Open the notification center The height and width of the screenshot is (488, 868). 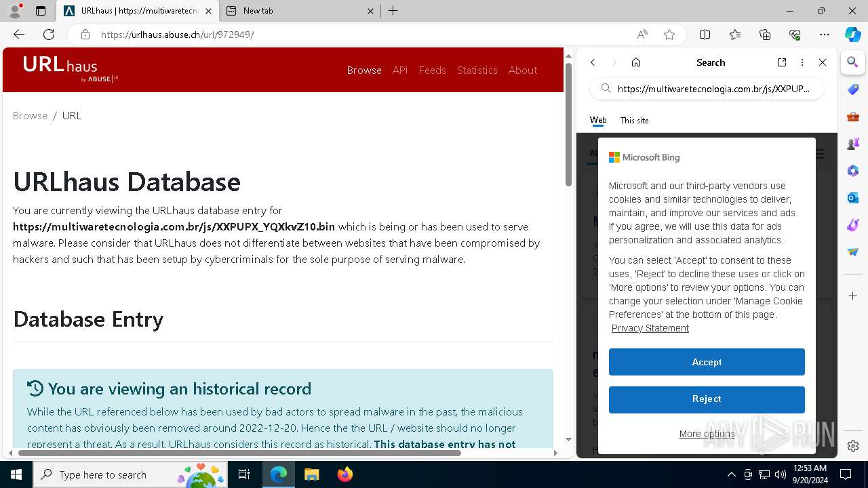pos(846,474)
